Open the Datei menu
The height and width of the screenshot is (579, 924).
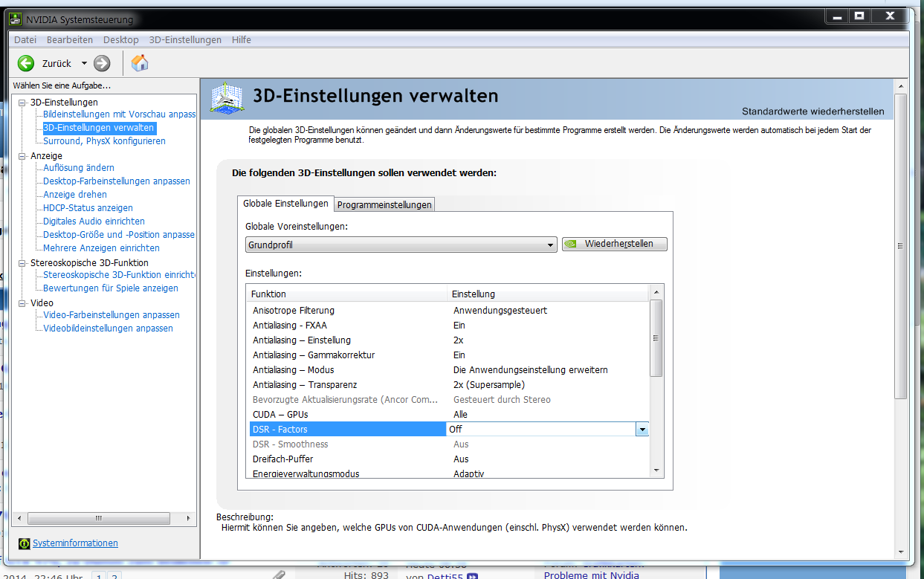[x=25, y=40]
